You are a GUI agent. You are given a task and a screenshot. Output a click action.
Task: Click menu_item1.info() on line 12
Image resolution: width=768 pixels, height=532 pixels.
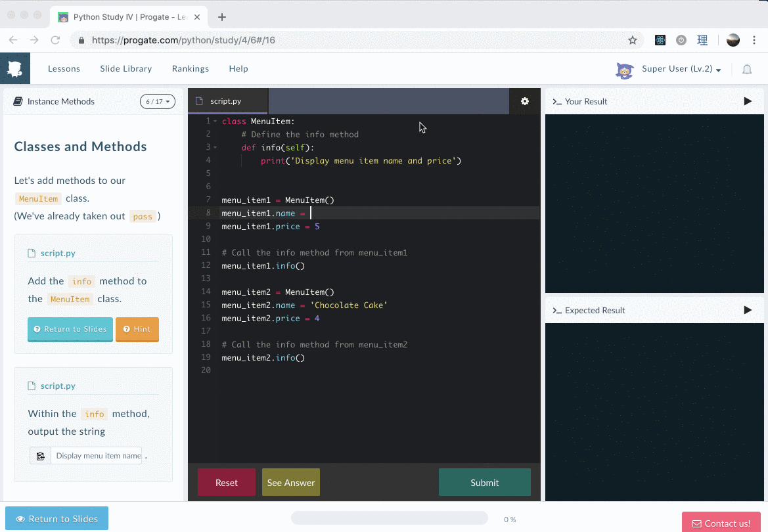[263, 266]
